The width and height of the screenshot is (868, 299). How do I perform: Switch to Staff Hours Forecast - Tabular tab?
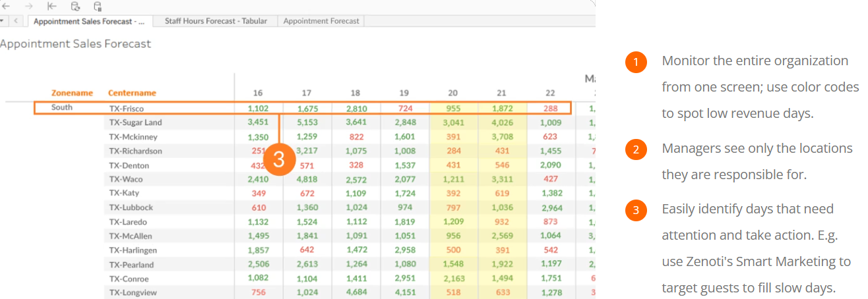216,21
